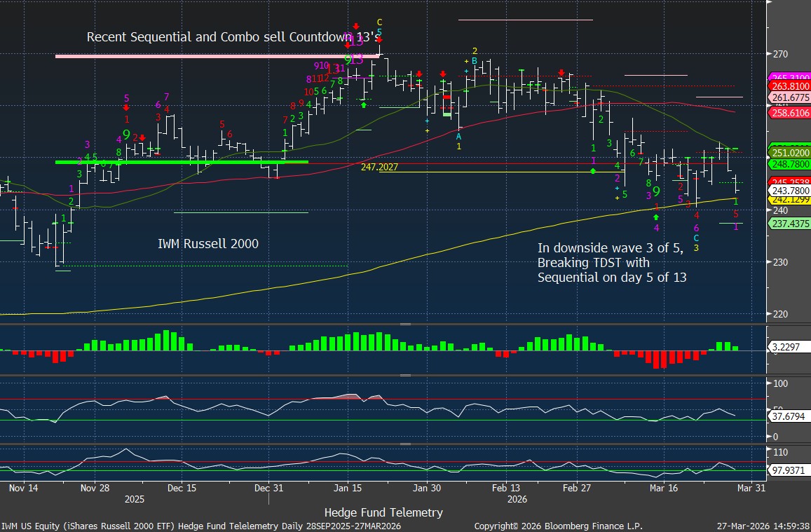The image size is (811, 532).
Task: Click the 'IWM Russell 2000' chart label
Action: click(208, 244)
